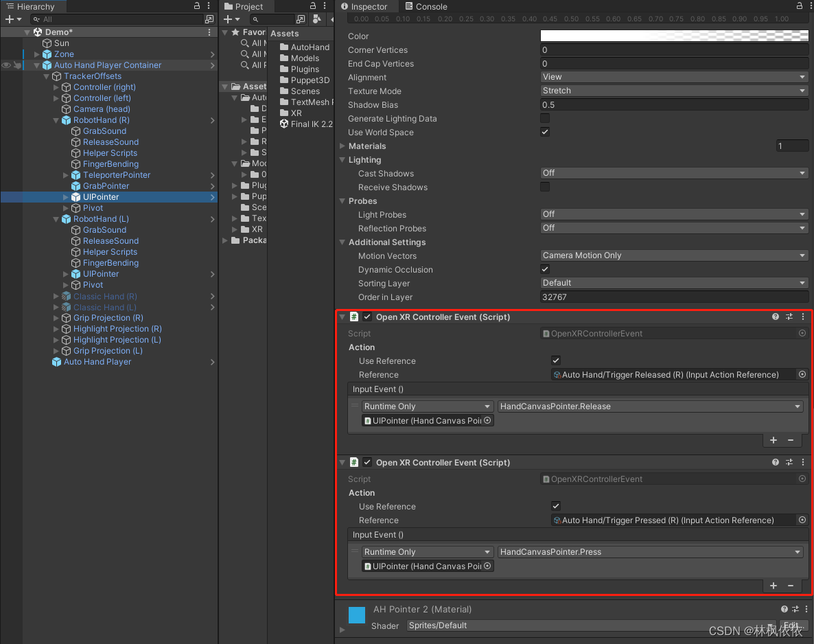
Task: Click the object picker next to Trigger Released reference
Action: pyautogui.click(x=802, y=374)
